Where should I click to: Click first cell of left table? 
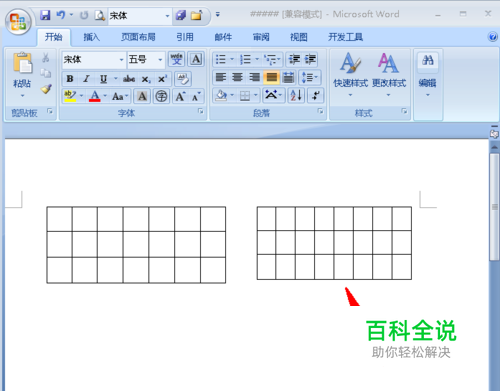[59, 219]
